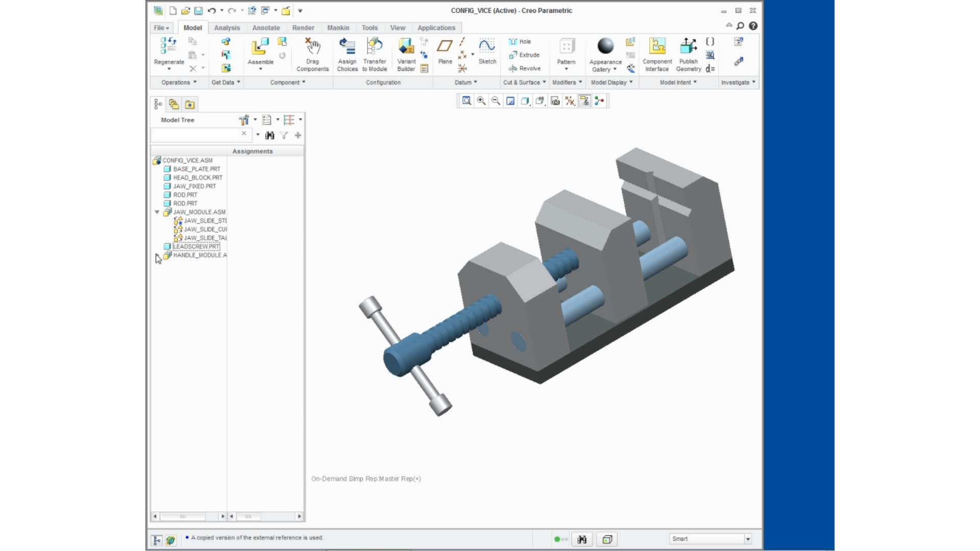Click the Hole feature tool

pyautogui.click(x=520, y=42)
